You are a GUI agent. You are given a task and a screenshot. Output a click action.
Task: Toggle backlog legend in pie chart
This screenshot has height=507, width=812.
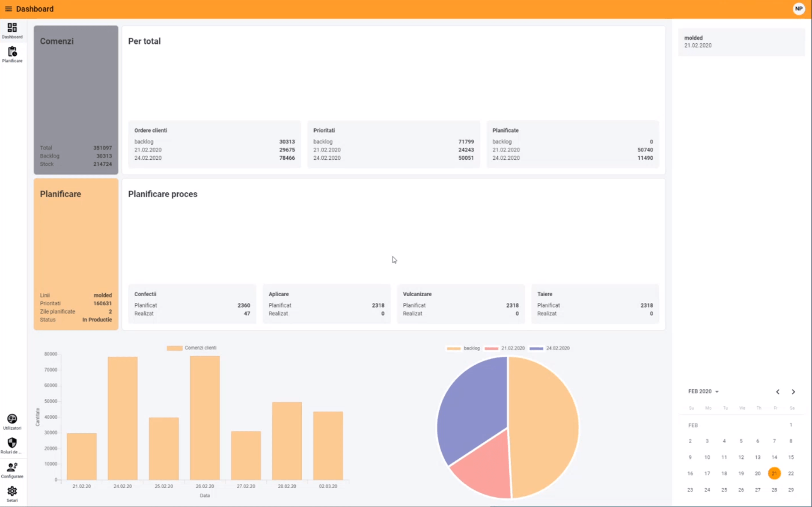[x=463, y=349]
